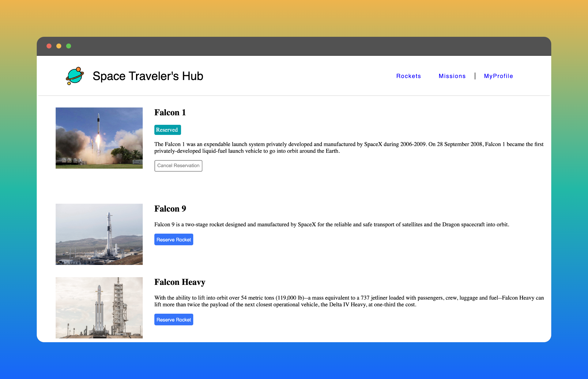Reserve the Falcon Heavy rocket
588x379 pixels.
pos(174,320)
